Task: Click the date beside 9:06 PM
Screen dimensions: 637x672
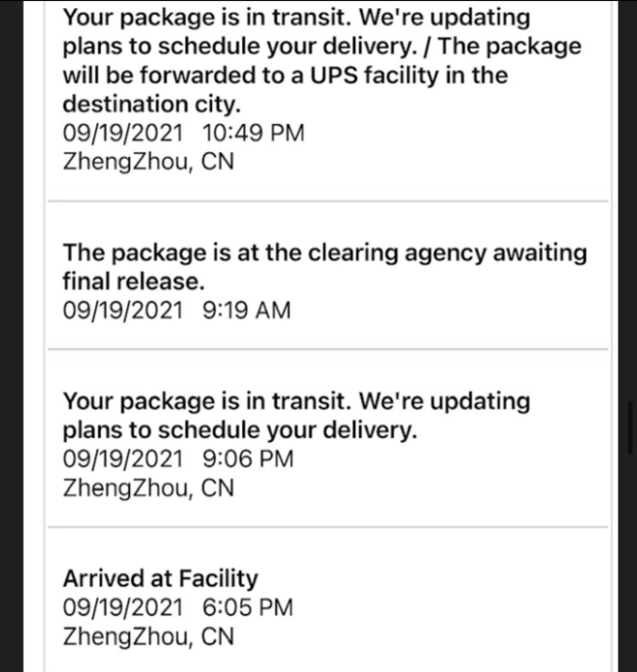Action: 123,459
